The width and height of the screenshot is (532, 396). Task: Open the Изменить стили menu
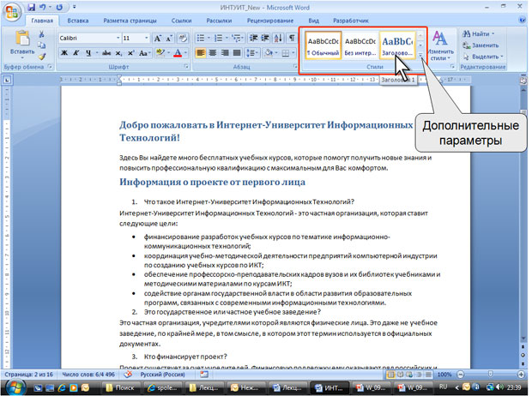pos(440,45)
